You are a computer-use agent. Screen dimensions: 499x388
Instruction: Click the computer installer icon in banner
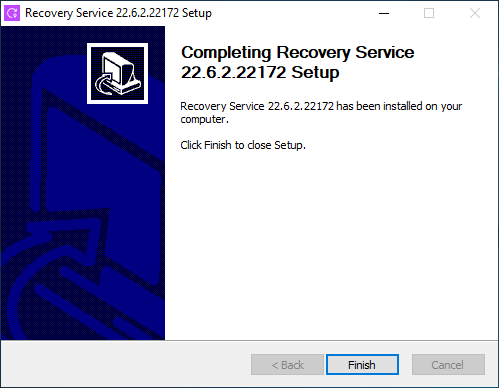tap(117, 74)
